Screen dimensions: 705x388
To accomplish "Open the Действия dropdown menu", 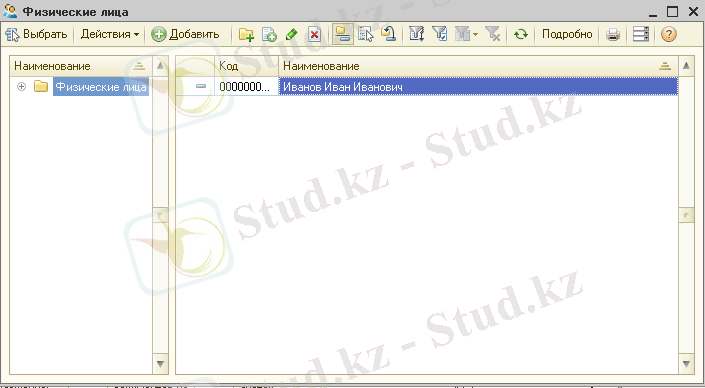I will click(x=110, y=35).
